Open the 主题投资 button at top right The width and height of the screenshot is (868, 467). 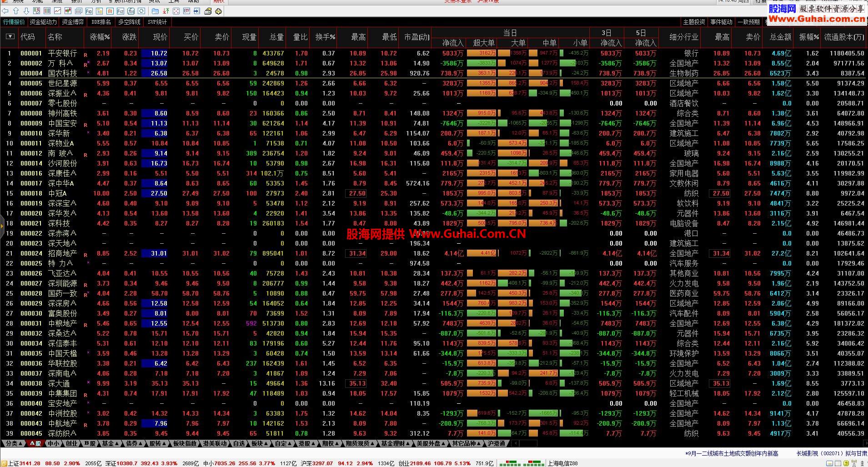(x=694, y=22)
